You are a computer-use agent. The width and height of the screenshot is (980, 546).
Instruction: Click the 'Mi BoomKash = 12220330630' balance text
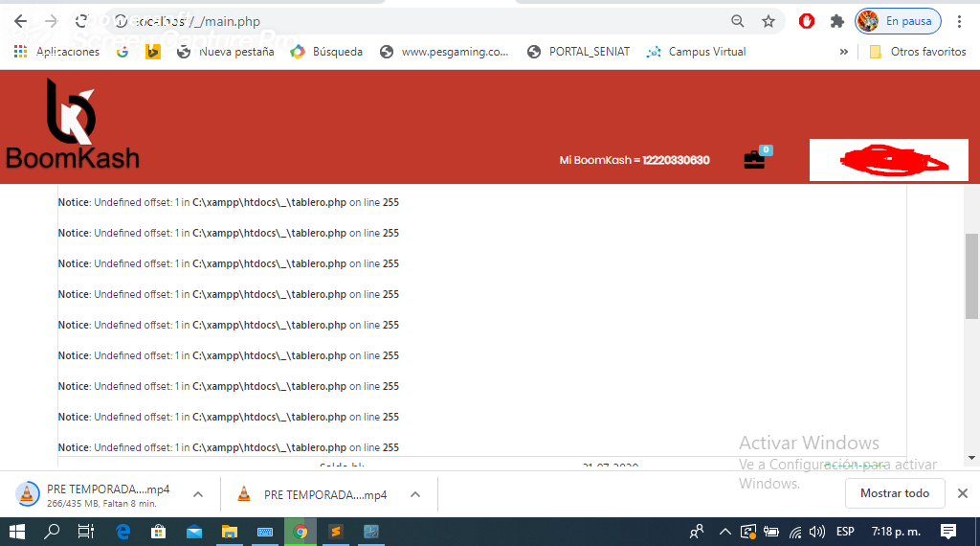pos(635,160)
